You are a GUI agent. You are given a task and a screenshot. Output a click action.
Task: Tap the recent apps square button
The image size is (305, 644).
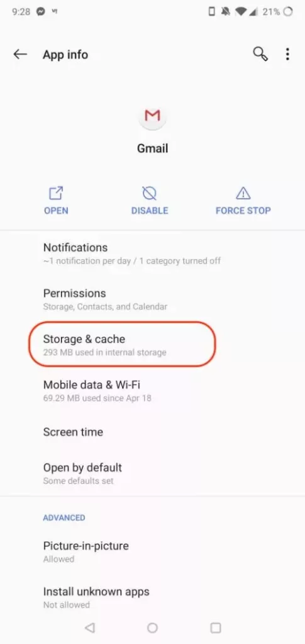pyautogui.click(x=216, y=628)
